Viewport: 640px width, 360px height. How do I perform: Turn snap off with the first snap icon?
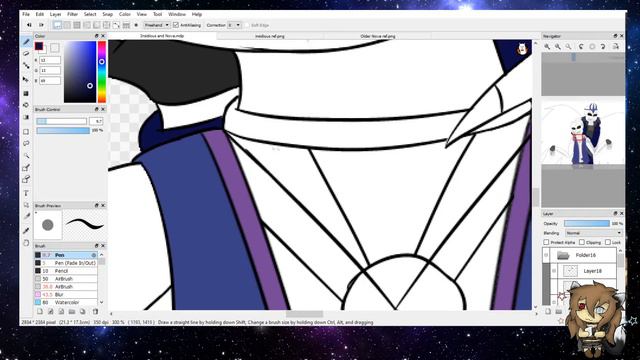point(58,25)
